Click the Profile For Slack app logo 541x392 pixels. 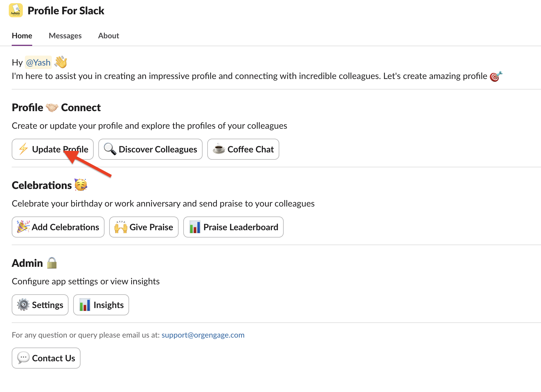point(16,11)
